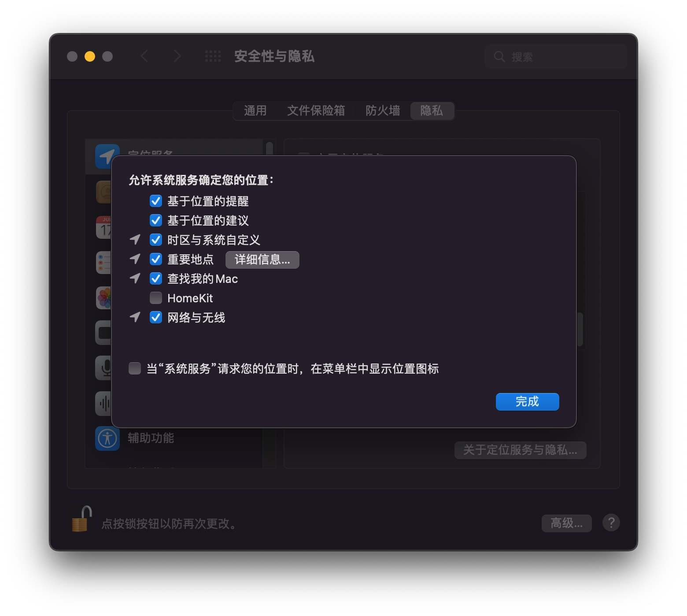Click the help question mark button
This screenshot has width=687, height=616.
point(611,523)
